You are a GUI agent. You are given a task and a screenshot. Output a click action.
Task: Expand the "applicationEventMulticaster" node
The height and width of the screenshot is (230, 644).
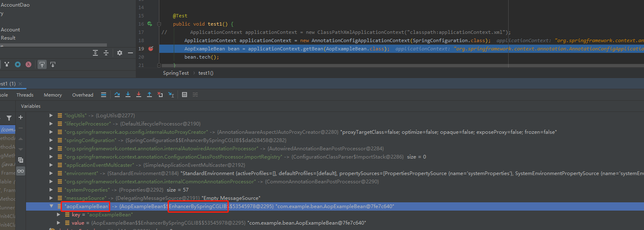(x=51, y=165)
